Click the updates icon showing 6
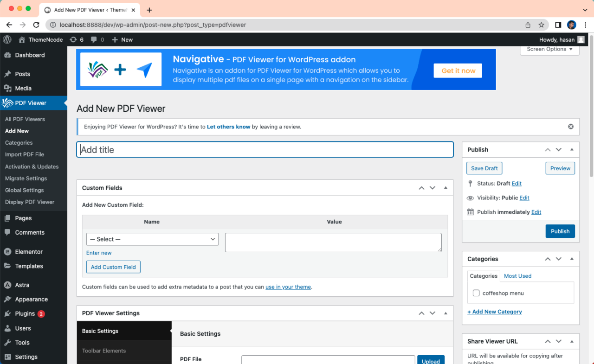594x364 pixels. pyautogui.click(x=73, y=40)
